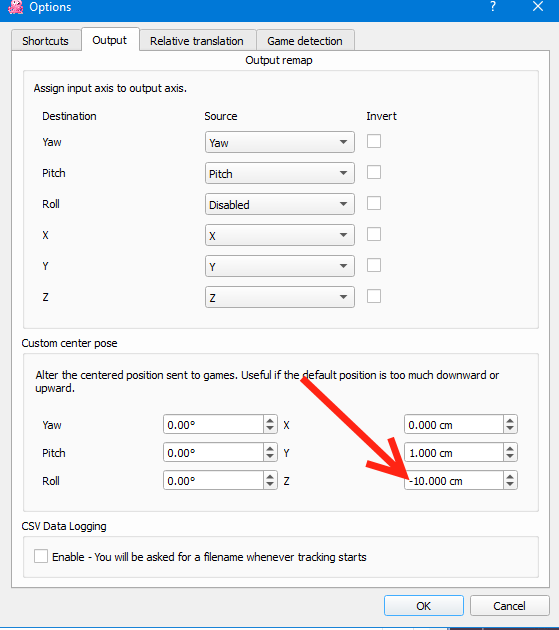The image size is (559, 630).
Task: Decrease the custom center Y value
Action: (510, 457)
